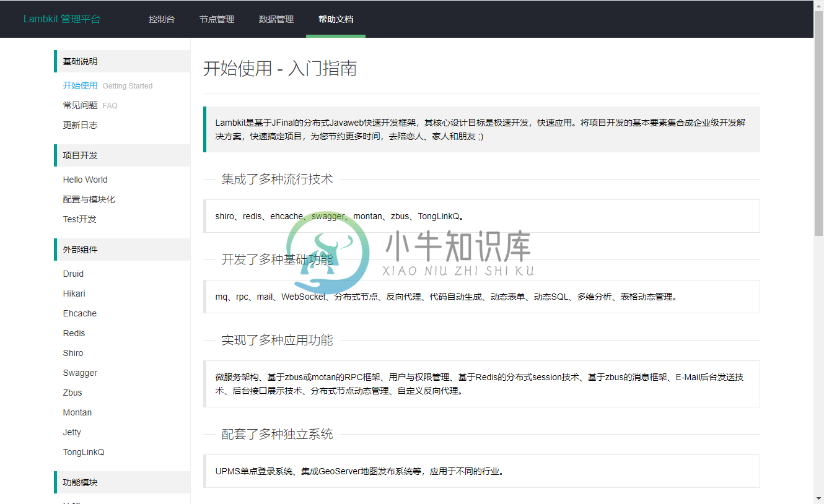
Task: Click the 功能模块 section header
Action: pos(122,482)
